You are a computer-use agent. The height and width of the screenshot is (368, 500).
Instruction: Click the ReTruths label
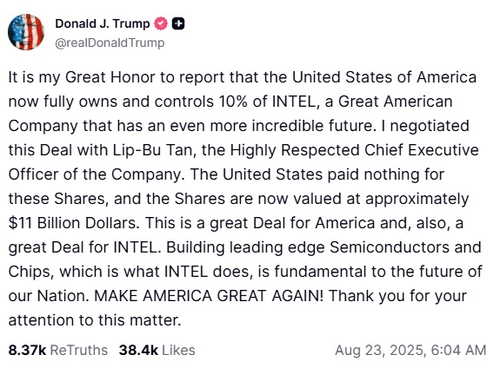79,350
